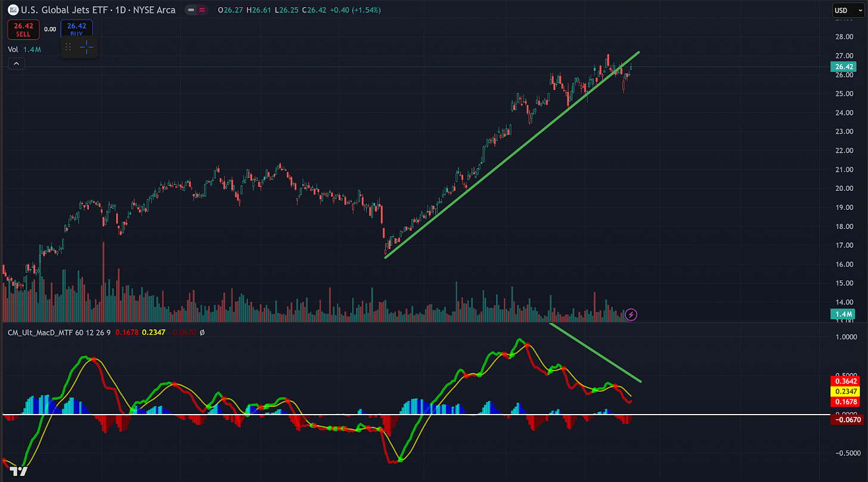Viewport: 868px width, 482px height.
Task: Click the 1.4M volume axis label
Action: 844,314
